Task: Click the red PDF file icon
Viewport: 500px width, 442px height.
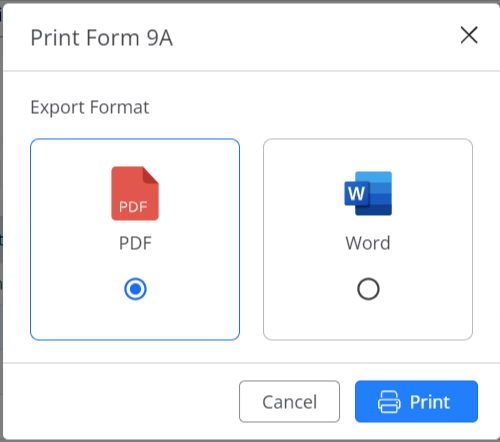Action: [135, 193]
